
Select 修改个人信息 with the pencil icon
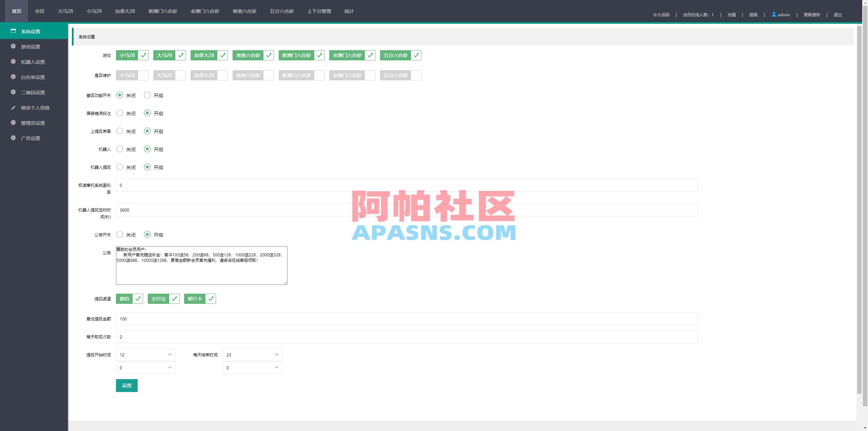pyautogui.click(x=34, y=107)
